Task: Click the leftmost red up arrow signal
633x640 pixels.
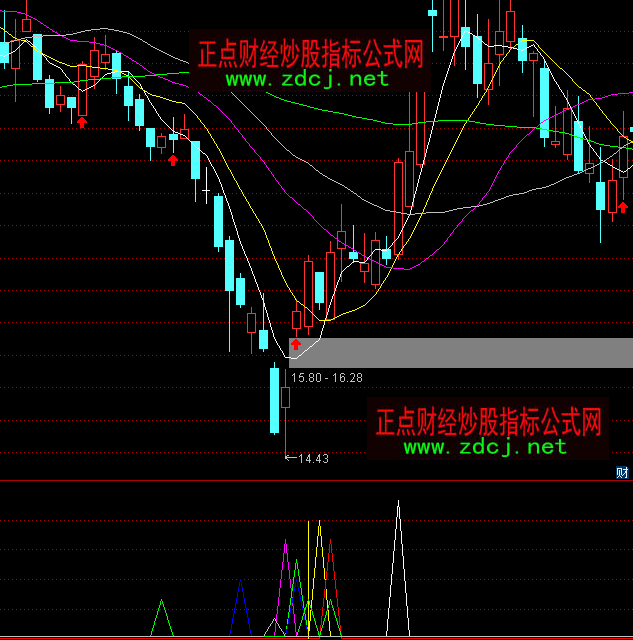Action: pos(82,121)
